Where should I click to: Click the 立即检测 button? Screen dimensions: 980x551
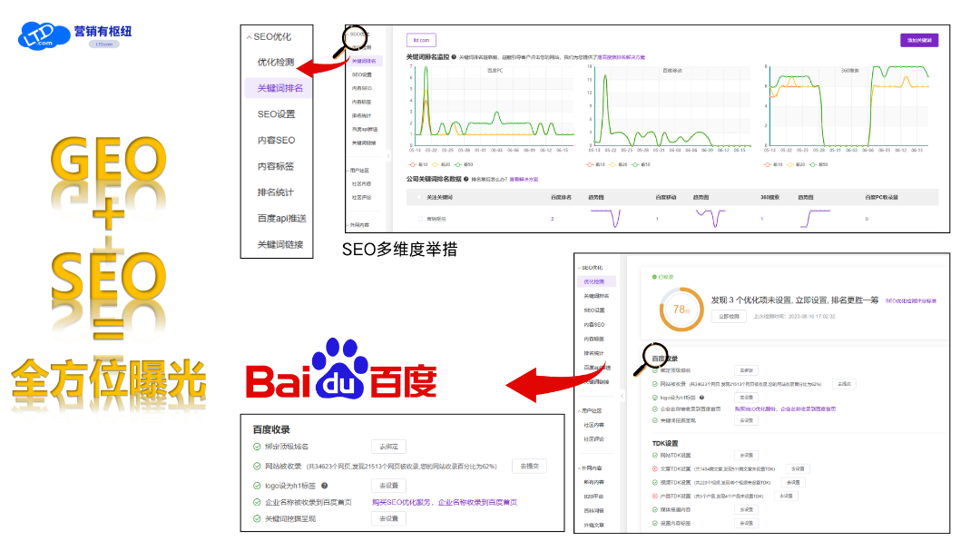[729, 317]
